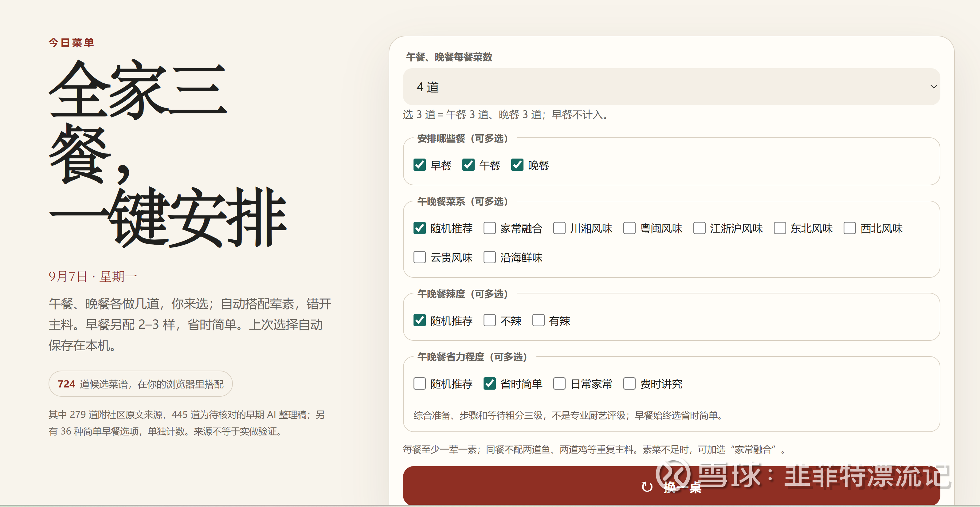This screenshot has height=507, width=980.
Task: Toggle the 晚餐 checkbox
Action: click(517, 165)
